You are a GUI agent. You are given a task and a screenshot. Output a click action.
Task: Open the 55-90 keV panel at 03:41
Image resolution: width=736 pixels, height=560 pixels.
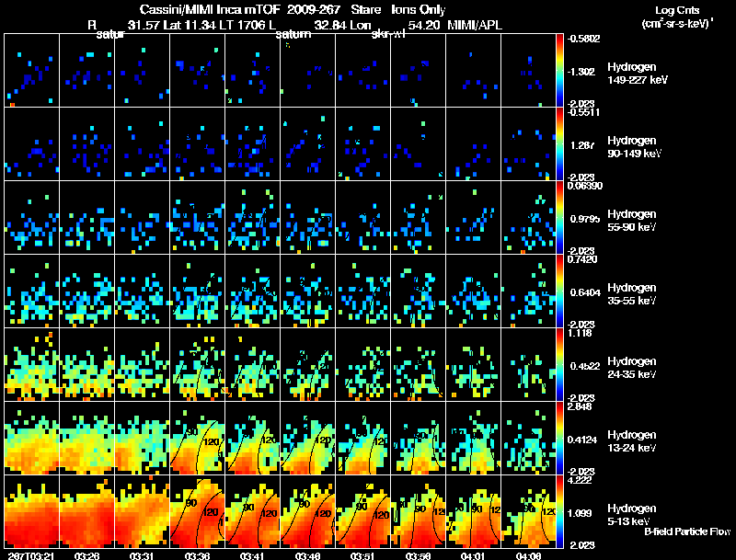[252, 218]
